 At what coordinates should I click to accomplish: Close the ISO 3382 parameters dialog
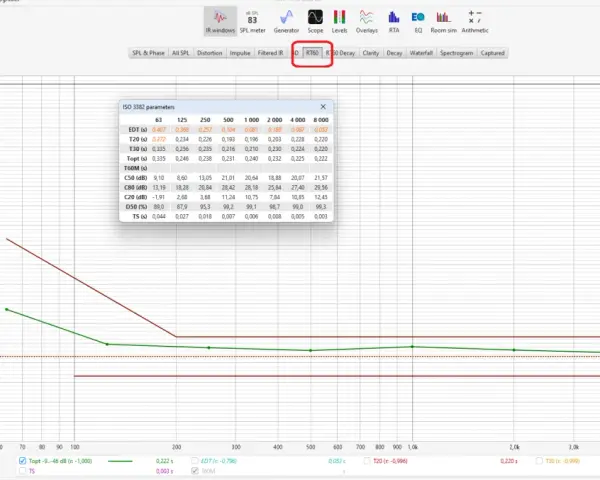tap(323, 107)
